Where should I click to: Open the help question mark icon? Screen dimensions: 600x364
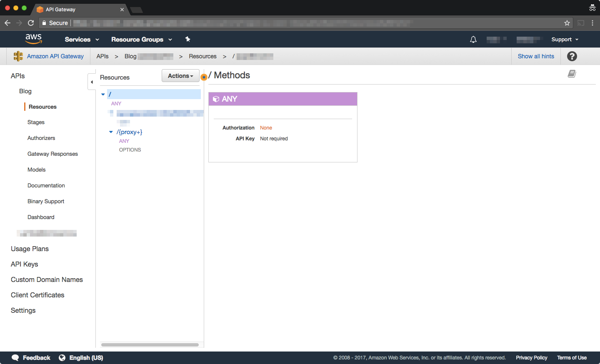pyautogui.click(x=572, y=56)
